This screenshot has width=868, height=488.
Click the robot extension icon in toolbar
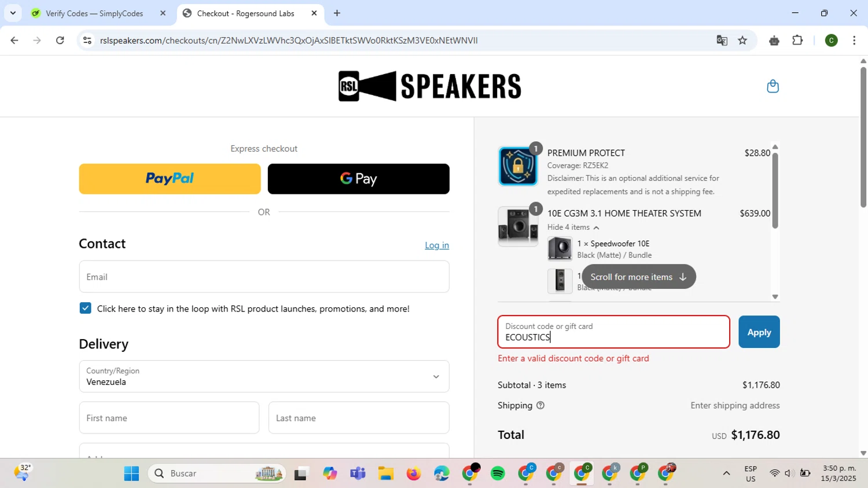click(774, 41)
